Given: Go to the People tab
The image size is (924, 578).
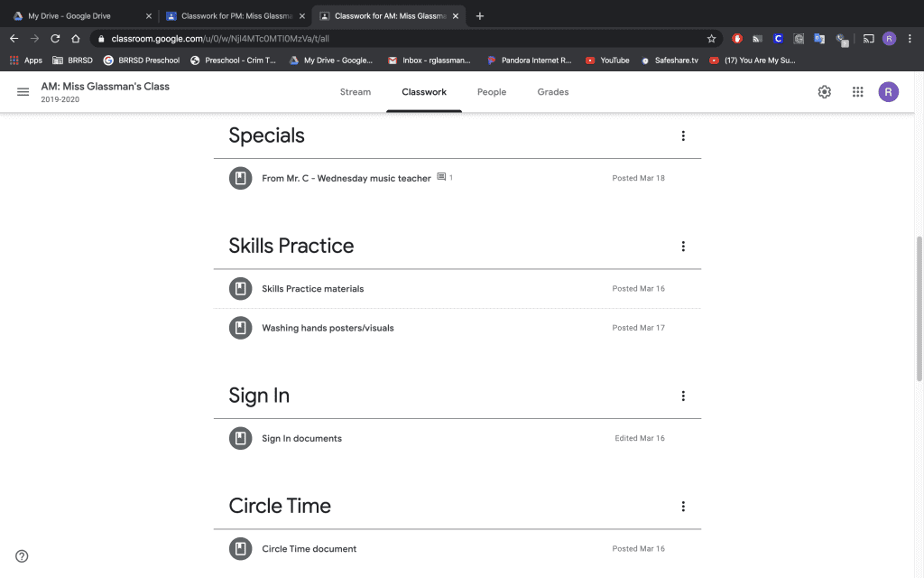Looking at the screenshot, I should [492, 92].
